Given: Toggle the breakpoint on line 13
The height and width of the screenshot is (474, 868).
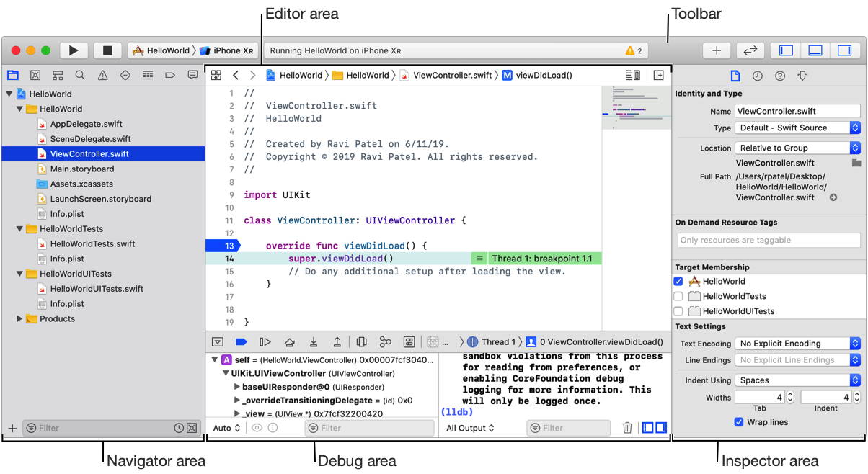Looking at the screenshot, I should [222, 246].
